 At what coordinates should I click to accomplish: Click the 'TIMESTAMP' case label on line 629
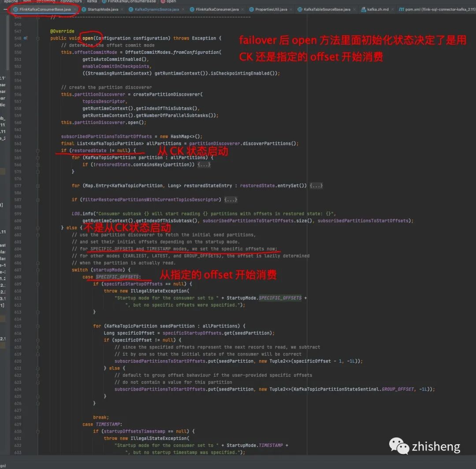(108, 424)
